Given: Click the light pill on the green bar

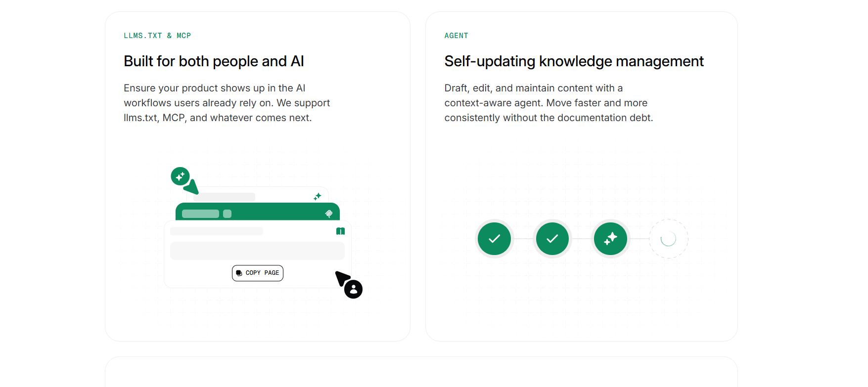Looking at the screenshot, I should (200, 214).
